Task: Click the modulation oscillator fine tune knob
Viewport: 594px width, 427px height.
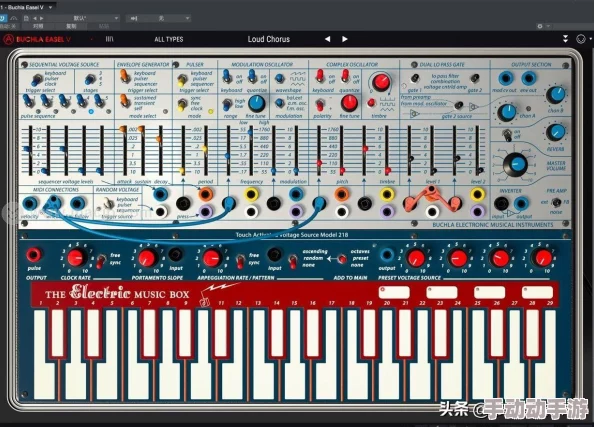Action: pyautogui.click(x=256, y=103)
